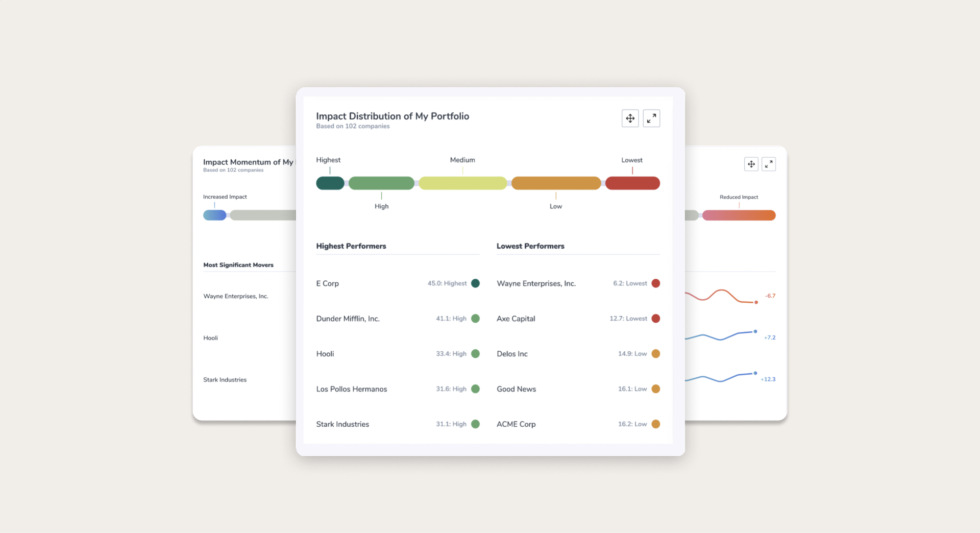
Task: Open the Delos Inc row
Action: [578, 354]
